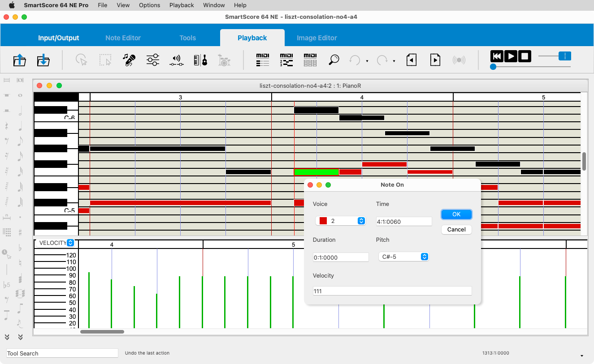Switch to the Note Editor tab
This screenshot has height=364, width=594.
[123, 38]
